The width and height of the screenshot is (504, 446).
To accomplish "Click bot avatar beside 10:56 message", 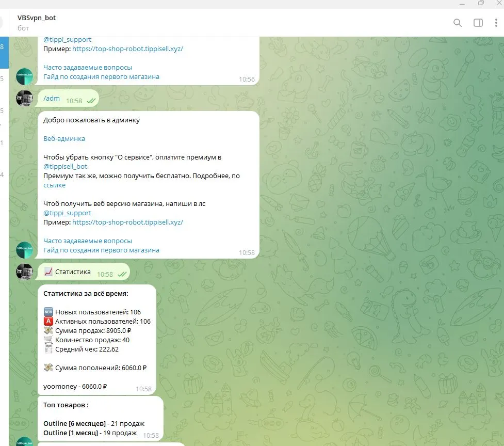I will 24,76.
